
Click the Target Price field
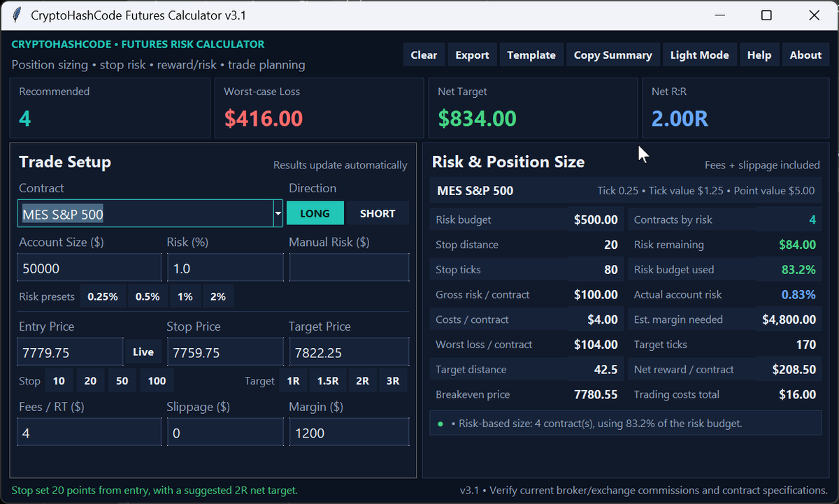click(x=349, y=352)
